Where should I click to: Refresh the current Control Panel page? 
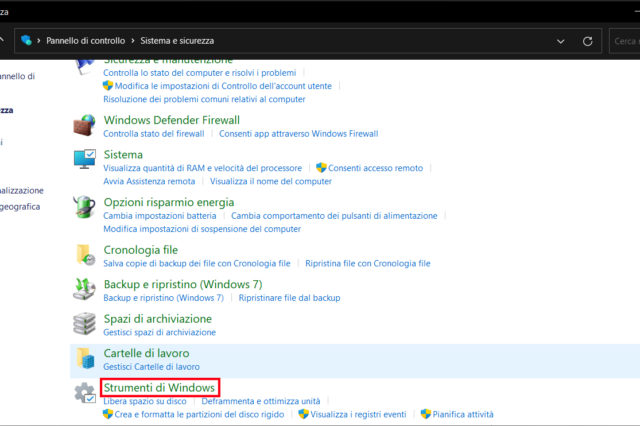588,41
